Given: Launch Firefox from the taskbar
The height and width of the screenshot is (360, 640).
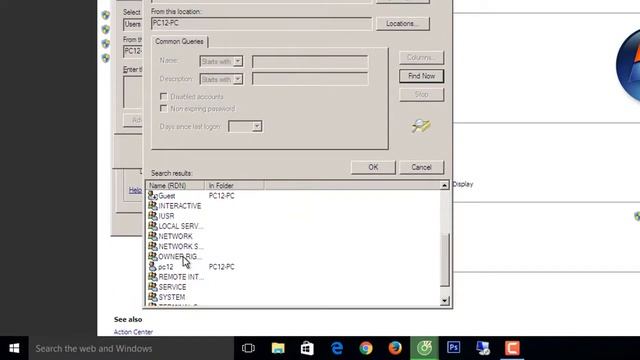Looking at the screenshot, I should 395,348.
